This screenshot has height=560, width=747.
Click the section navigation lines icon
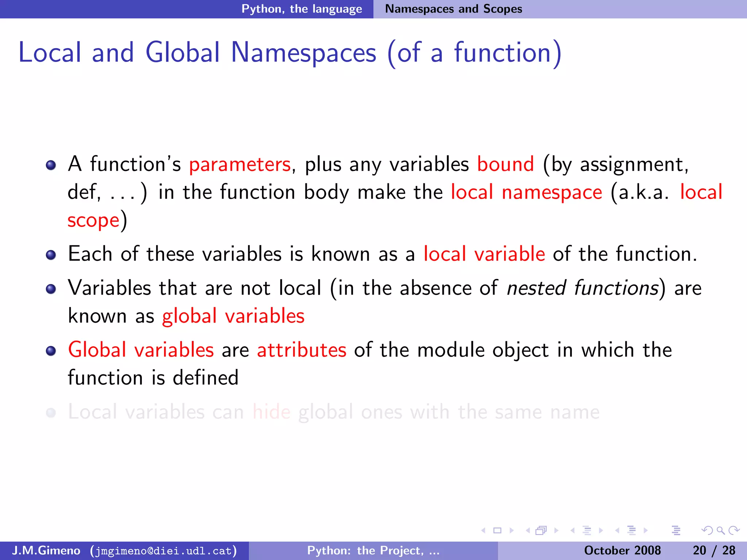tap(631, 530)
